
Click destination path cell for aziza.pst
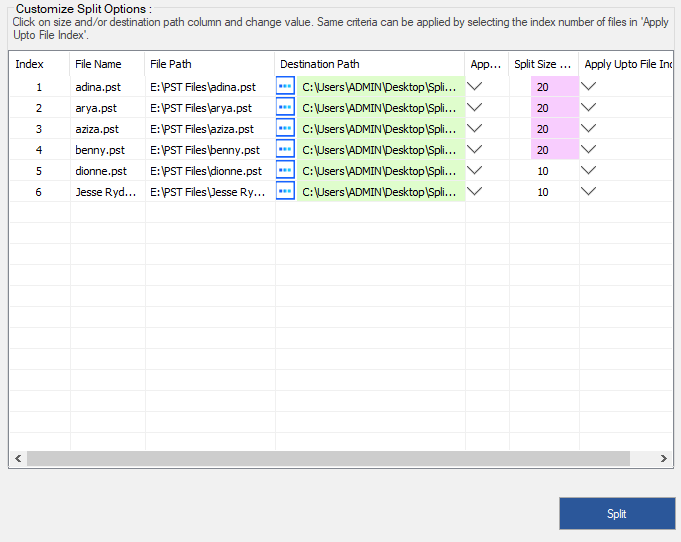tap(381, 129)
